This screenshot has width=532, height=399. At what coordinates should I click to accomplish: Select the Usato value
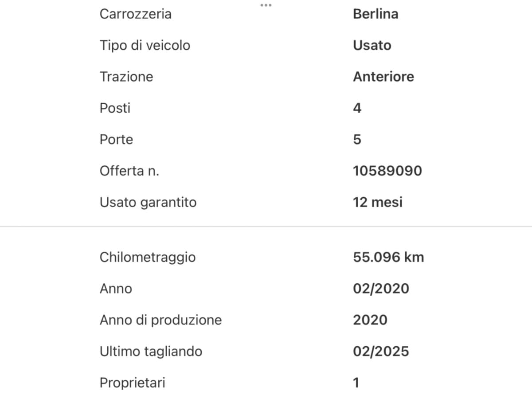click(x=372, y=45)
